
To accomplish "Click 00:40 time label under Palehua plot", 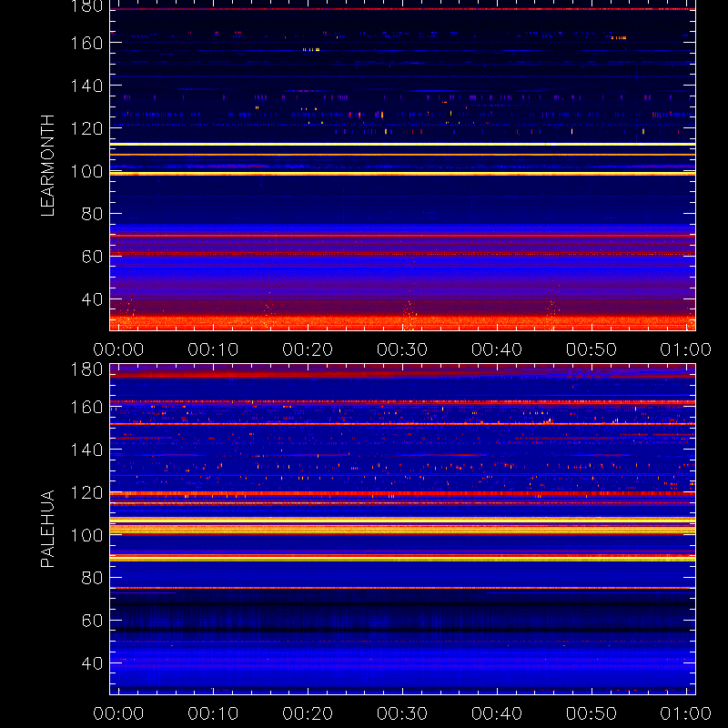I will 497,713.
